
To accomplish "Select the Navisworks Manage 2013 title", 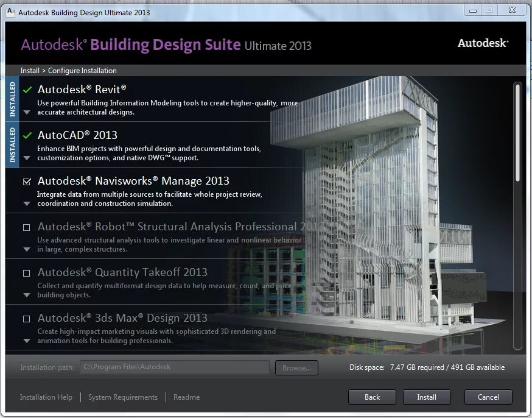I will (133, 181).
